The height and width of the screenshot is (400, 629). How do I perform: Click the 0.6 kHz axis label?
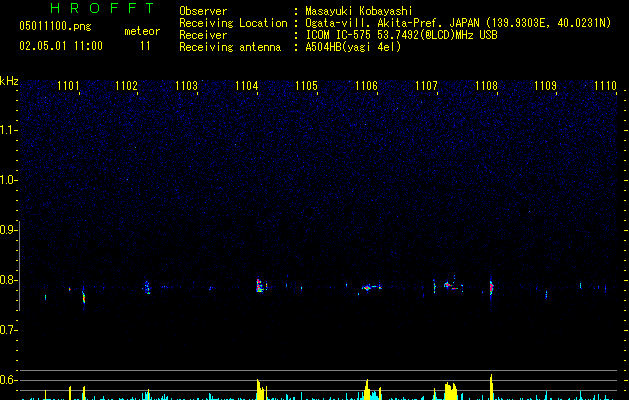pyautogui.click(x=8, y=380)
